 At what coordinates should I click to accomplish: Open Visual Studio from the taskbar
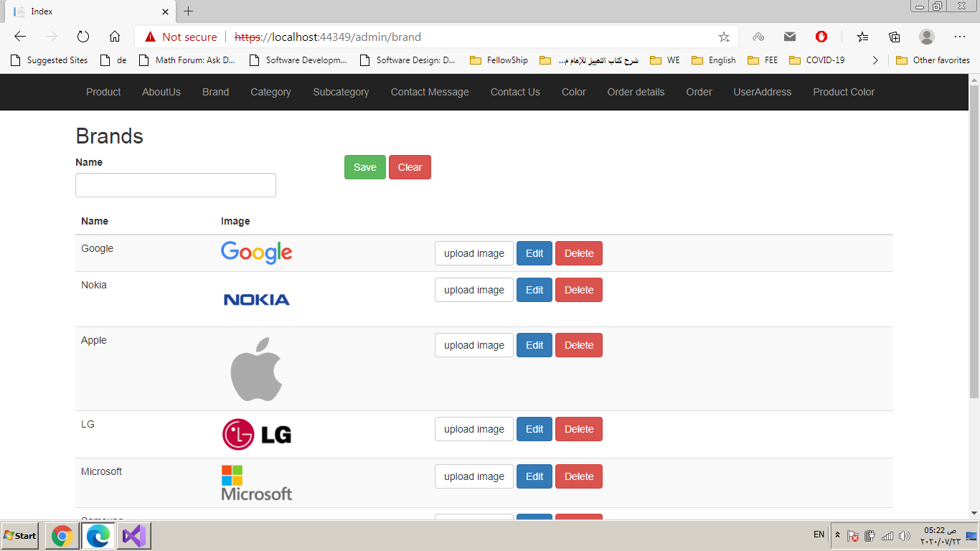[134, 536]
